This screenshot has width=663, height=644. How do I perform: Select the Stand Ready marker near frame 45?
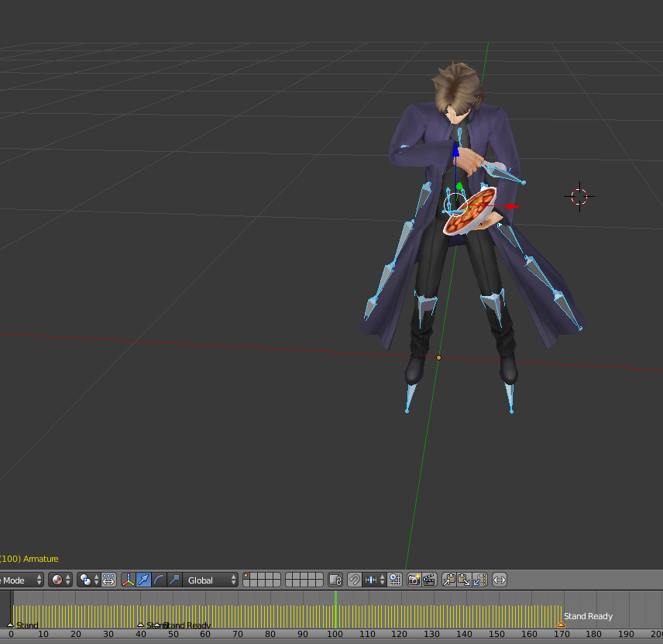[157, 625]
